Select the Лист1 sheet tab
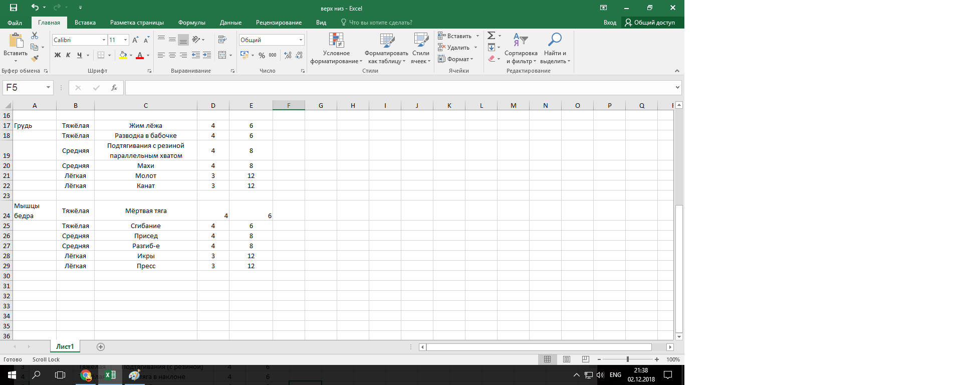This screenshot has width=980, height=385. (x=65, y=346)
